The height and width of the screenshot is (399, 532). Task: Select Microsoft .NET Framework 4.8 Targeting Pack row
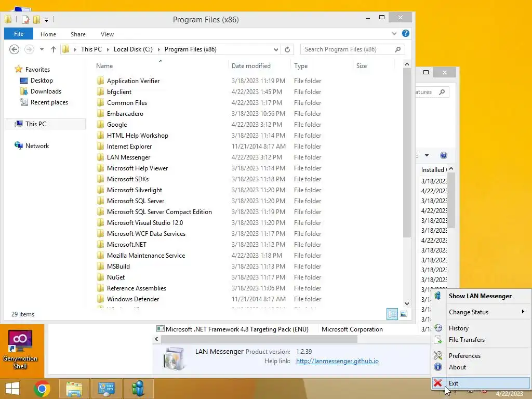coord(236,329)
